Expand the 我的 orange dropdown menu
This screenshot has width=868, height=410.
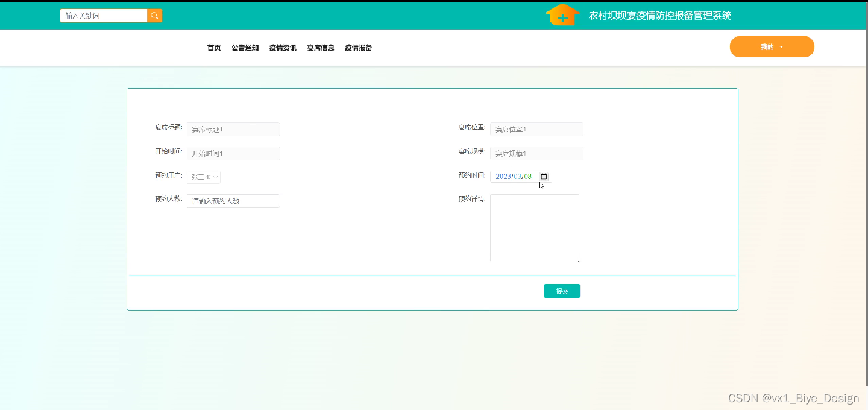click(772, 47)
